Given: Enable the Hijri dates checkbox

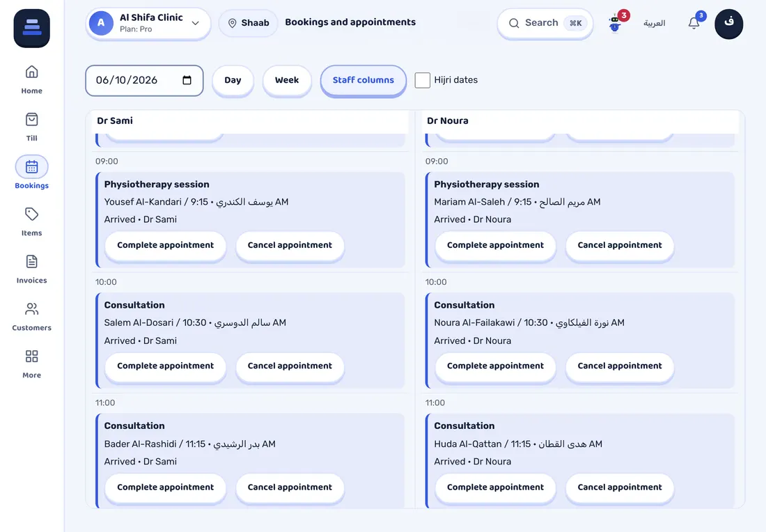Looking at the screenshot, I should pos(423,80).
